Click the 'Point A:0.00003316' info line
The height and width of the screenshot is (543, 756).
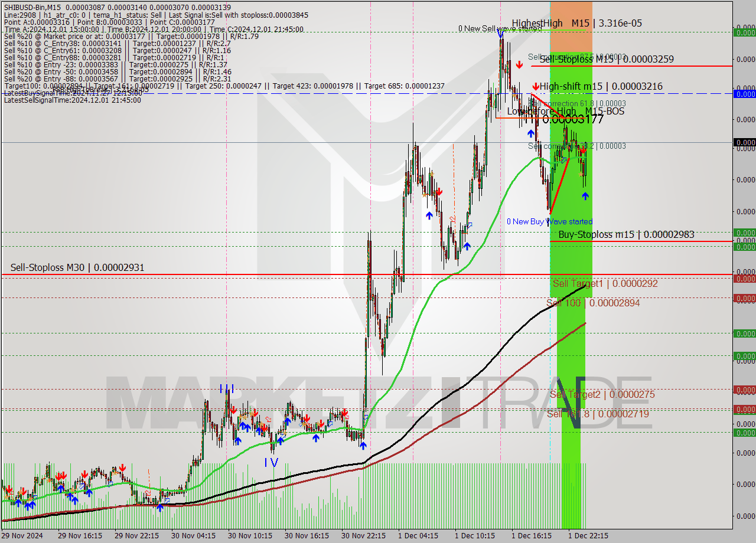pos(109,22)
